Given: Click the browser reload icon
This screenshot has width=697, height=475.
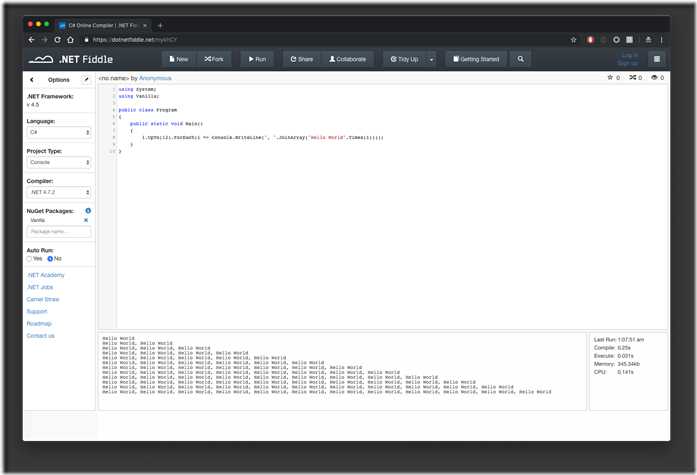Looking at the screenshot, I should 57,40.
